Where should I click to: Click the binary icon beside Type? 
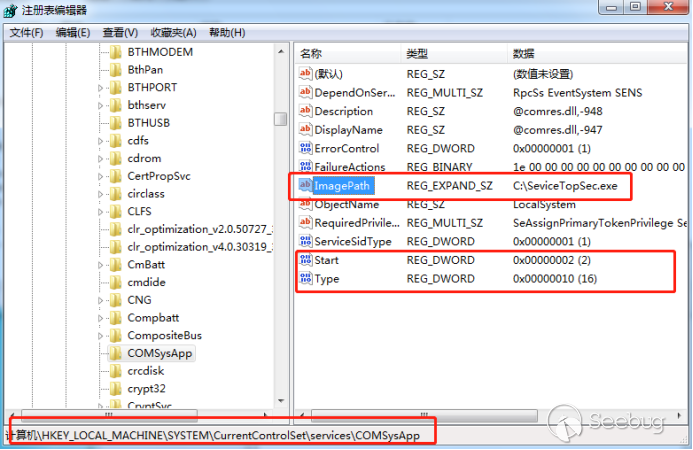coord(305,278)
